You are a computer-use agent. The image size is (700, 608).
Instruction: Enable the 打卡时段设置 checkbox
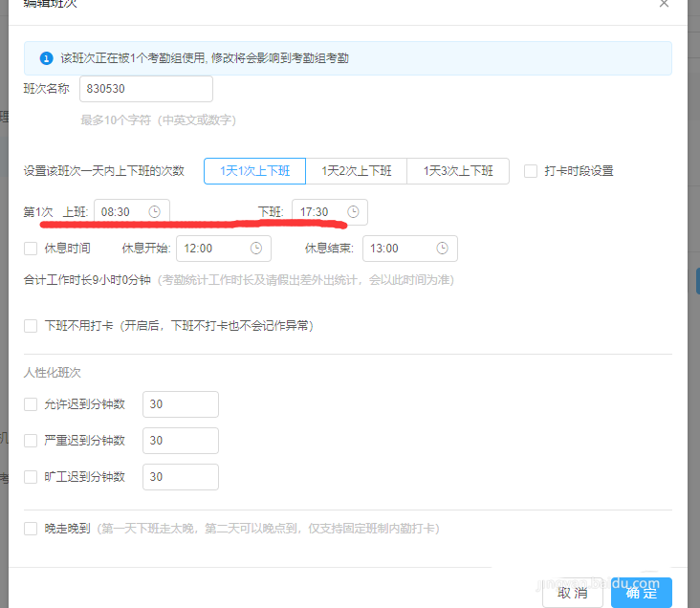(x=531, y=171)
